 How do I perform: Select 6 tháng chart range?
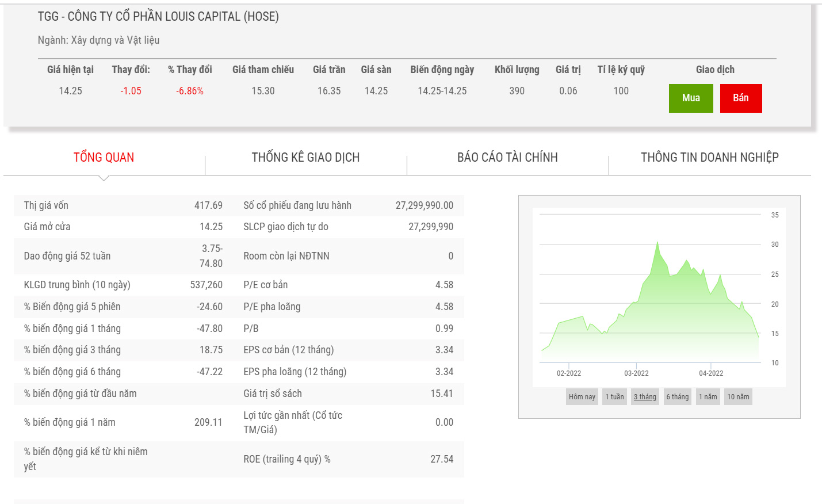(677, 397)
